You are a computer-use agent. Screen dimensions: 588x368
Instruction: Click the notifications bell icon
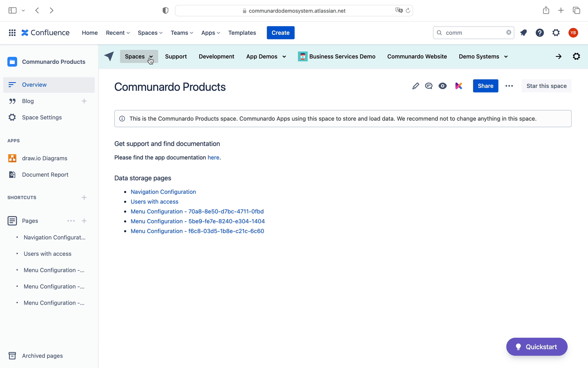point(523,33)
